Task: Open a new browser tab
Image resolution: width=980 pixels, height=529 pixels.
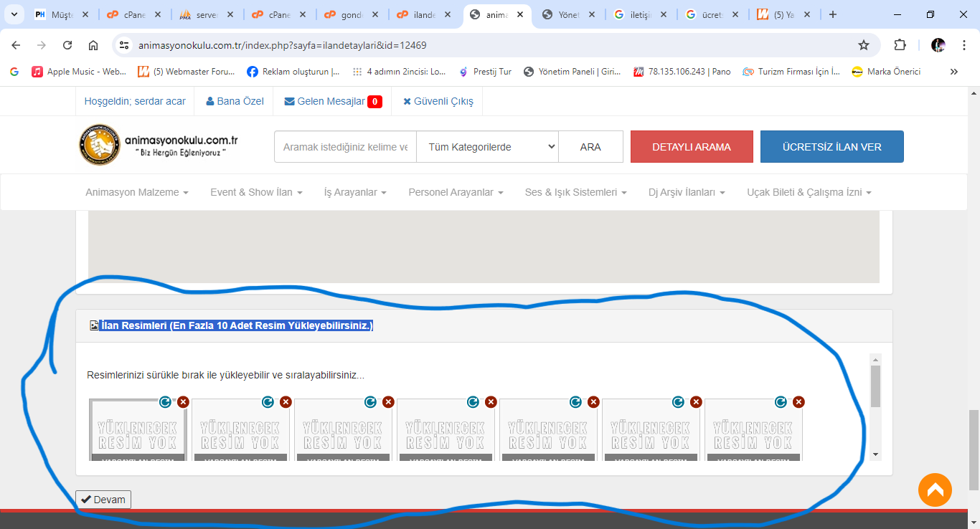Action: 833,14
